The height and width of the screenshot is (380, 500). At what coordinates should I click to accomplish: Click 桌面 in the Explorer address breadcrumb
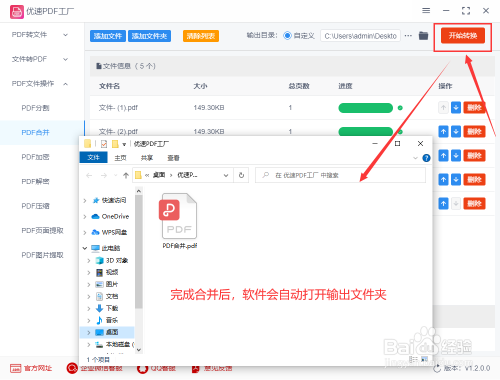coord(159,175)
